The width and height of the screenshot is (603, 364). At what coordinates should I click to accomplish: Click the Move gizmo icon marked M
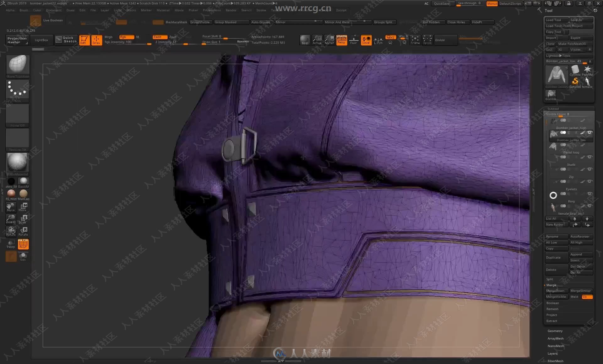[x=23, y=207]
